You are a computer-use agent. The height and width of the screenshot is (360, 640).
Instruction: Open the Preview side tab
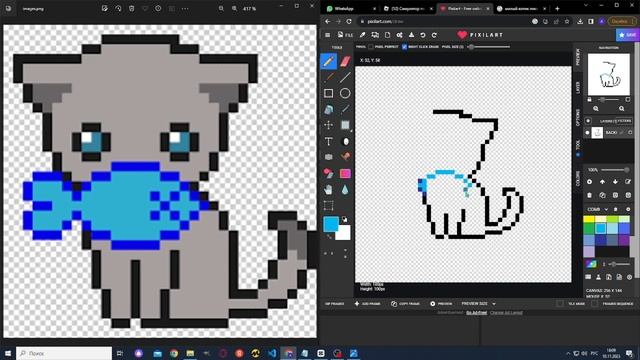[x=578, y=57]
